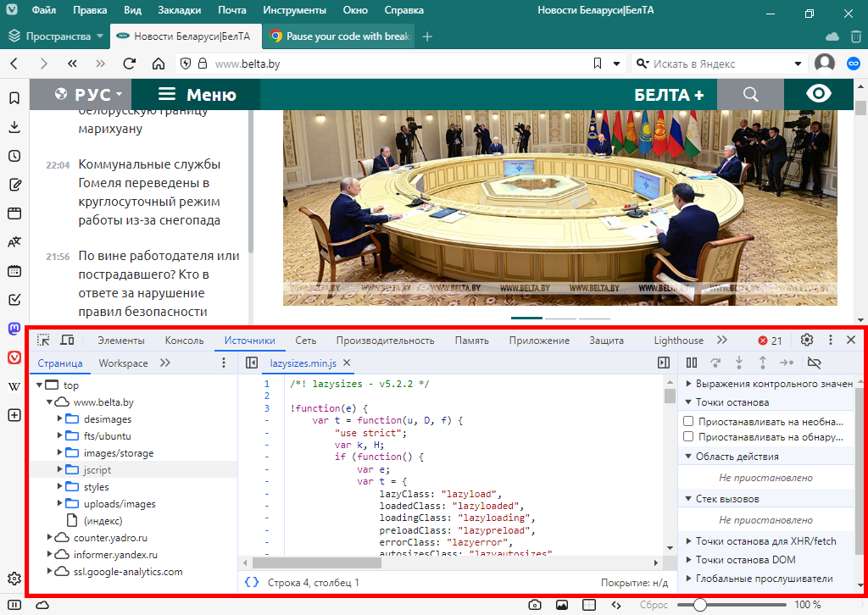Open the БЕЛТА + link
This screenshot has width=868, height=615.
point(669,95)
